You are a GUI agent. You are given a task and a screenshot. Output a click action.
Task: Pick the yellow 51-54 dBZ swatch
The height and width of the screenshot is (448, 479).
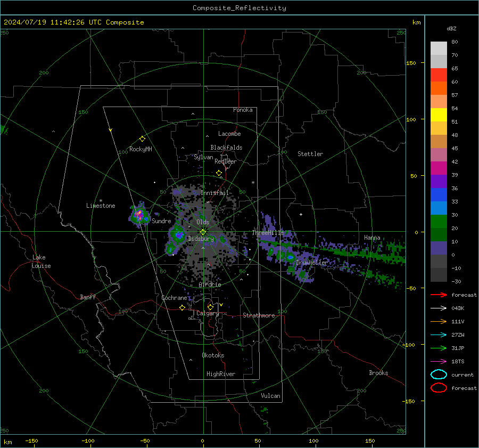click(x=439, y=115)
